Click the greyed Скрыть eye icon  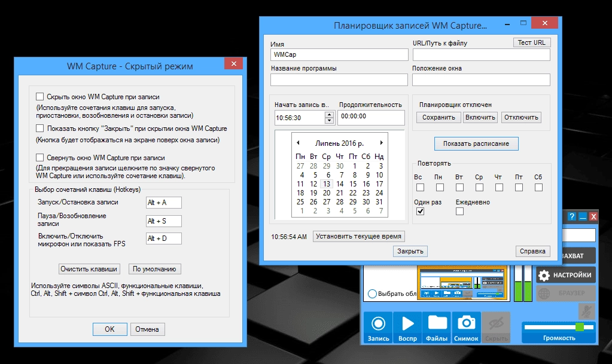[x=496, y=328]
